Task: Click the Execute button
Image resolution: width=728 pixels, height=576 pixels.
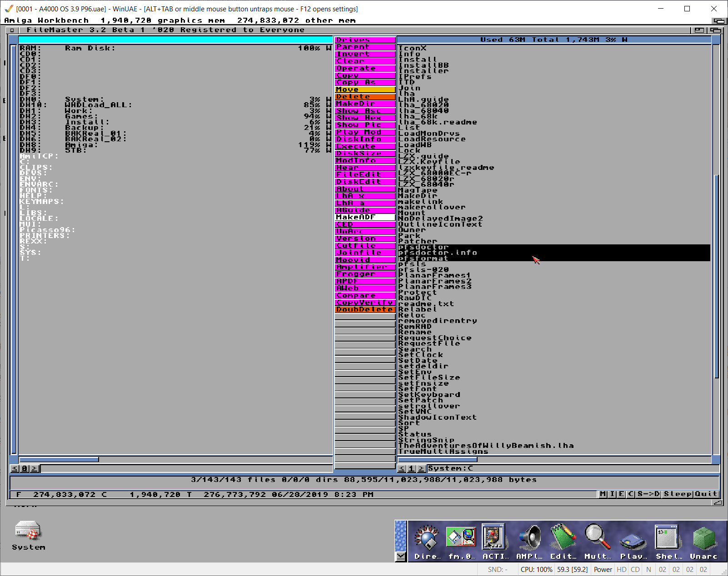Action: pyautogui.click(x=365, y=146)
